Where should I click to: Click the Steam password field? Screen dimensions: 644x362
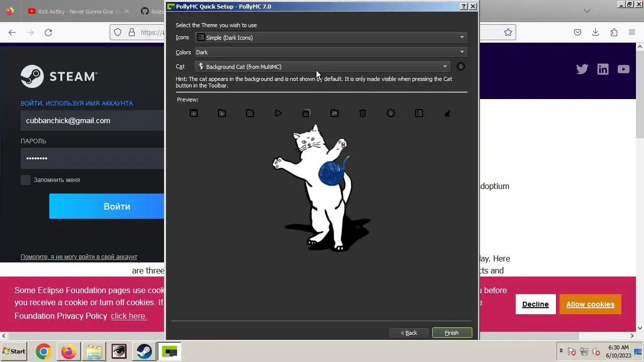coord(93,158)
